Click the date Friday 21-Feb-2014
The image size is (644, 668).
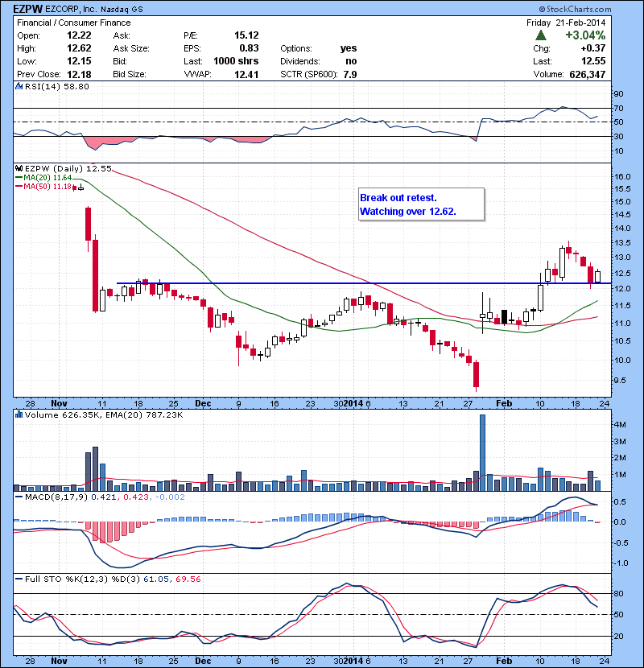[566, 23]
